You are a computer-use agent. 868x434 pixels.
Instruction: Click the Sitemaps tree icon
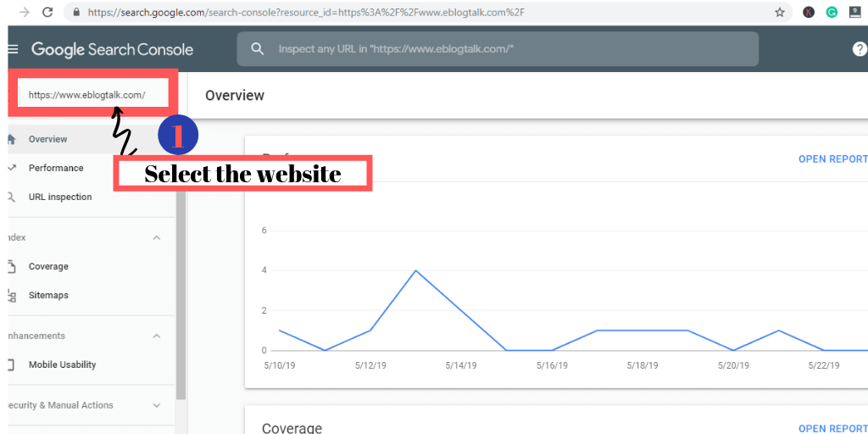(x=11, y=296)
